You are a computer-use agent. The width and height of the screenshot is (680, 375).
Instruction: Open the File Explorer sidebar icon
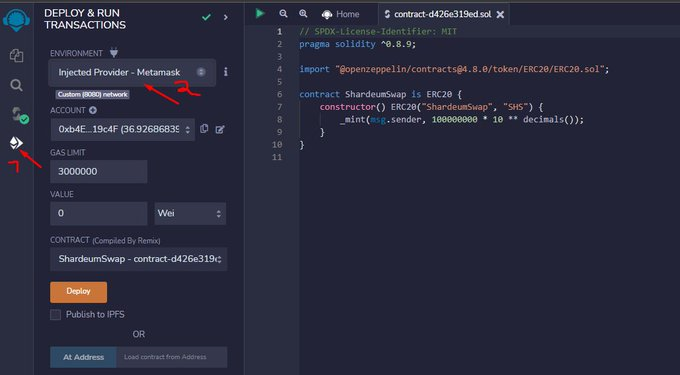[x=16, y=55]
